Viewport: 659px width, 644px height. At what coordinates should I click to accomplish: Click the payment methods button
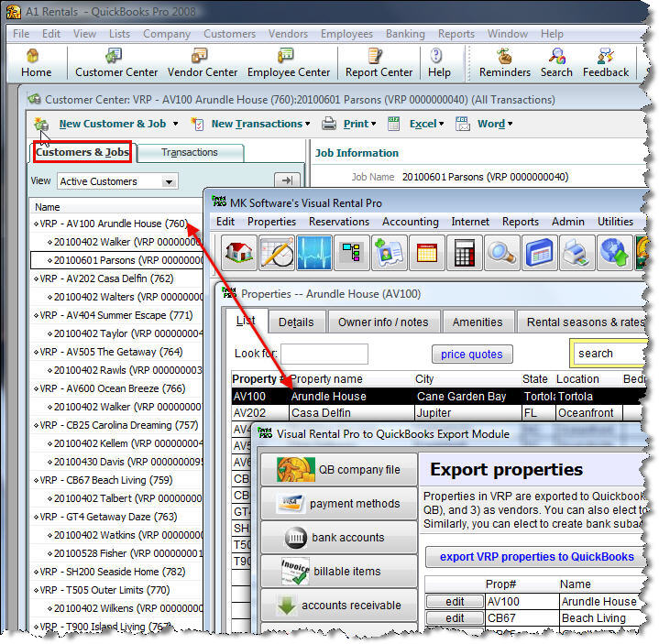339,503
